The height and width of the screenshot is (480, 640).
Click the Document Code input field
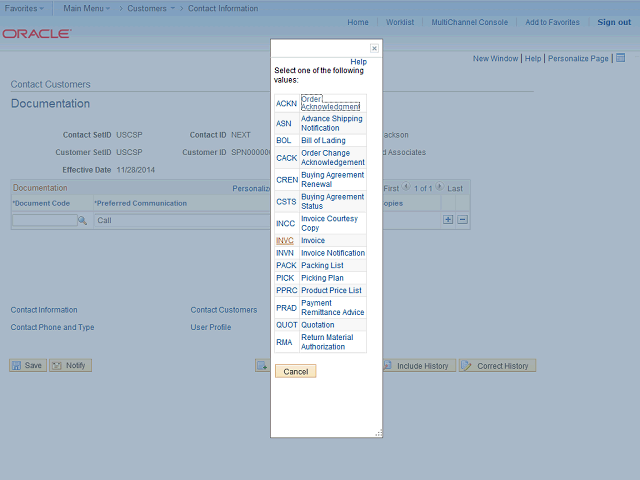pos(44,220)
